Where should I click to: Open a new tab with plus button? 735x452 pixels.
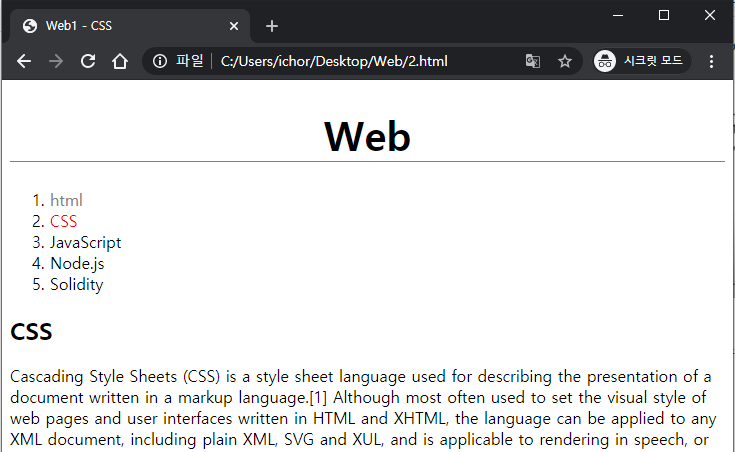coord(272,26)
